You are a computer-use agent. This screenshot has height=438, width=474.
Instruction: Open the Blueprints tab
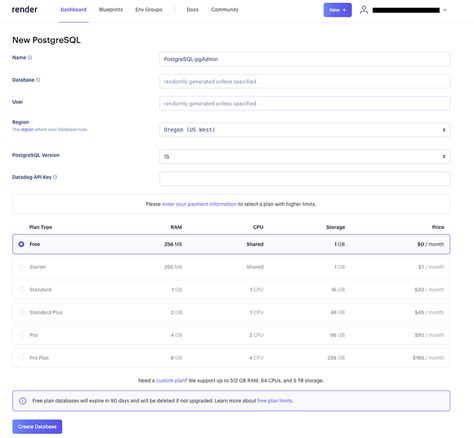pyautogui.click(x=111, y=10)
